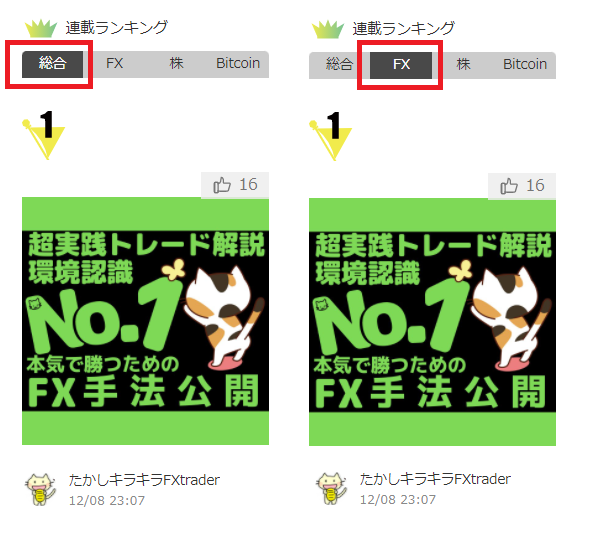Select Bitcoin tab in right ranking
The width and height of the screenshot is (610, 554).
(x=525, y=65)
